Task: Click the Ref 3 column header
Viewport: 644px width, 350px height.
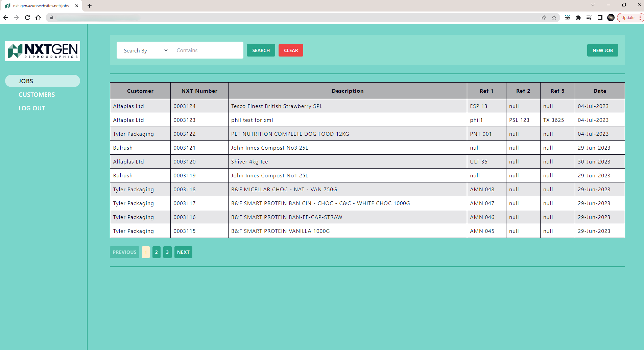Action: click(557, 91)
